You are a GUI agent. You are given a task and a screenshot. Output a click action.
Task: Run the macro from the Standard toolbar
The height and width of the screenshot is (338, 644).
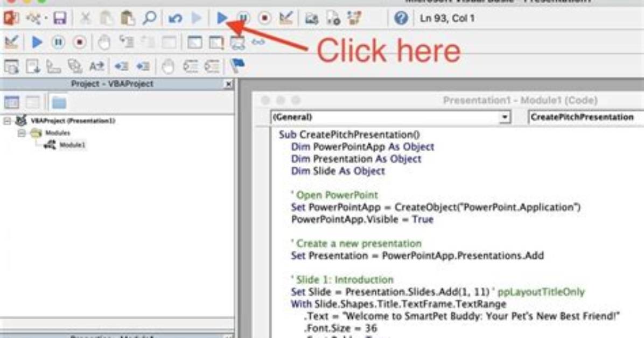(x=222, y=18)
